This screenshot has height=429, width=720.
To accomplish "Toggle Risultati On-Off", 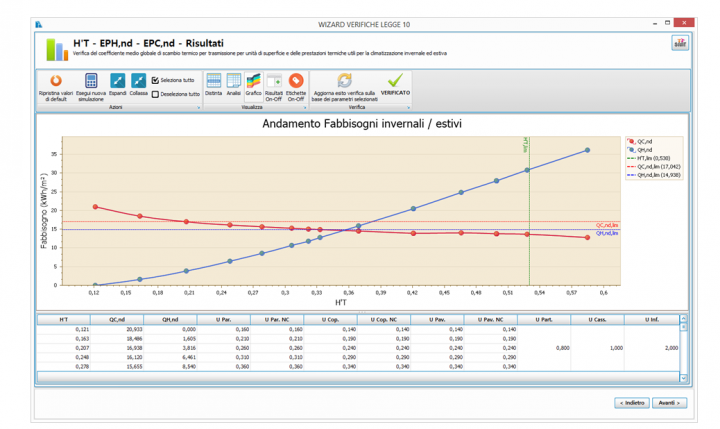I will click(274, 80).
